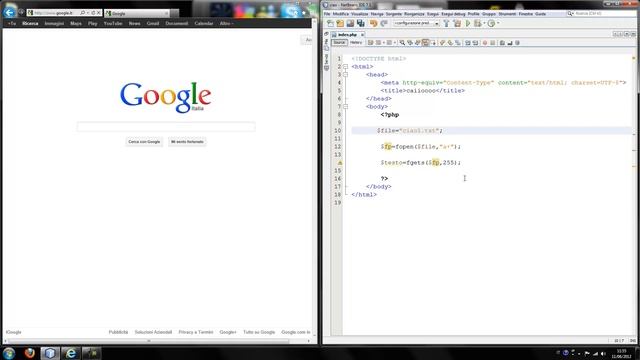Click the warning icon on line 14 gutter
This screenshot has width=640, height=360.
pyautogui.click(x=339, y=162)
